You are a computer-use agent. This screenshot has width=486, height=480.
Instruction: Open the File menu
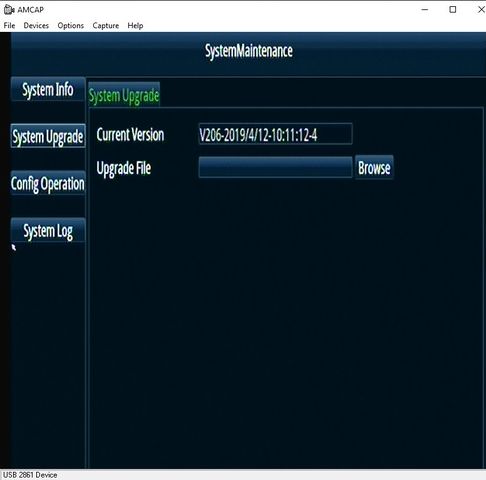point(9,26)
